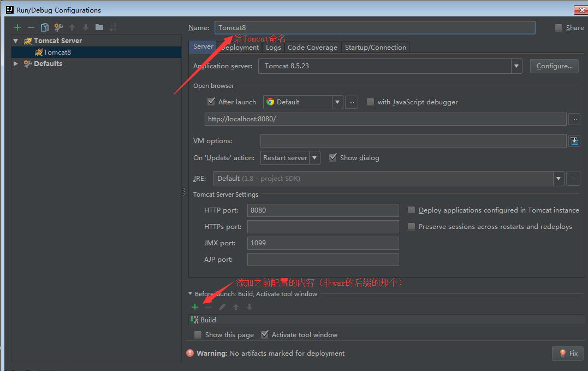The width and height of the screenshot is (588, 371).
Task: Edit the Before launch task
Action: tap(222, 307)
